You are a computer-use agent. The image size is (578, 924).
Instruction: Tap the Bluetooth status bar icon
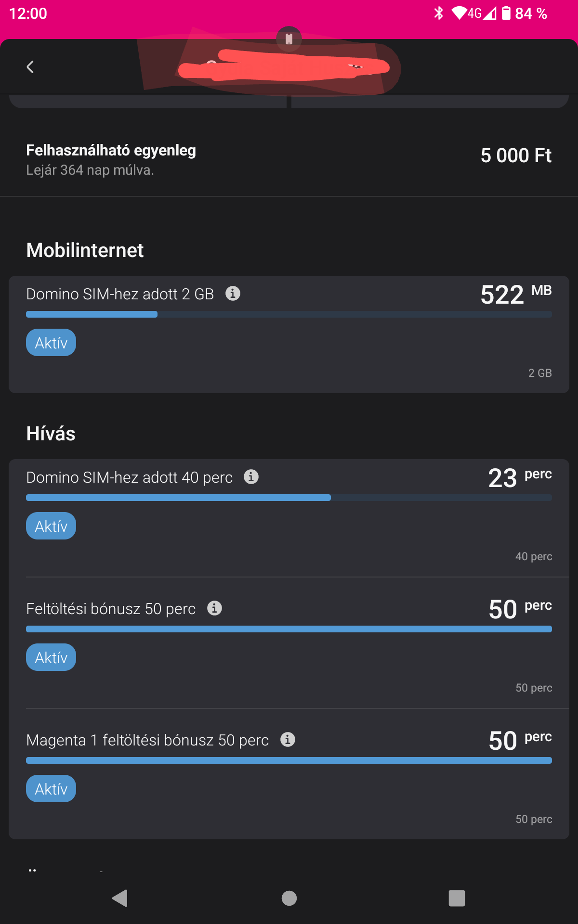pos(438,13)
